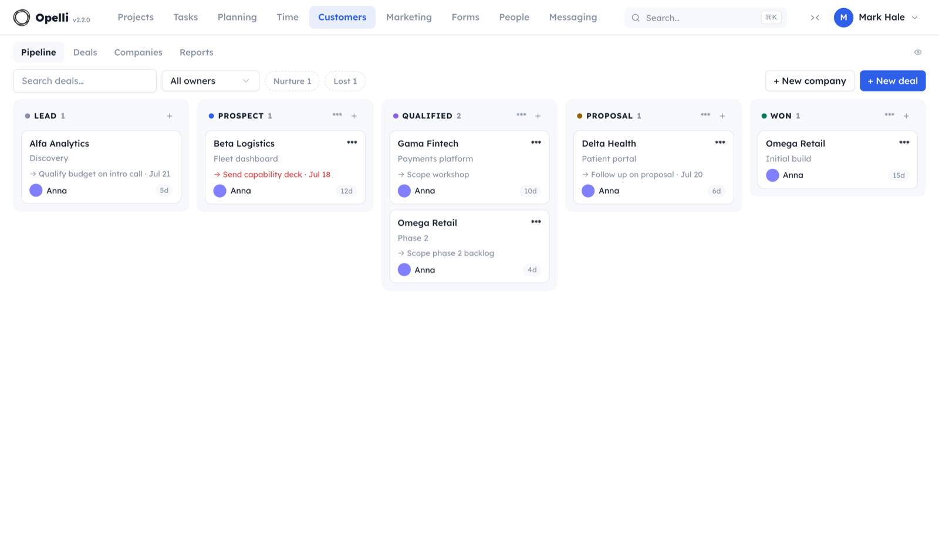This screenshot has width=939, height=560.
Task: Open the Forms nav item
Action: tap(465, 18)
